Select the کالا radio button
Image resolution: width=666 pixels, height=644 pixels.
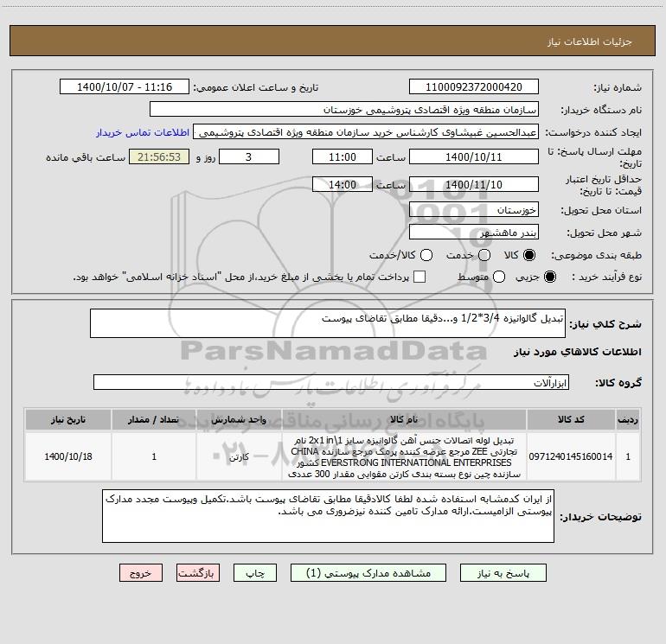(529, 255)
